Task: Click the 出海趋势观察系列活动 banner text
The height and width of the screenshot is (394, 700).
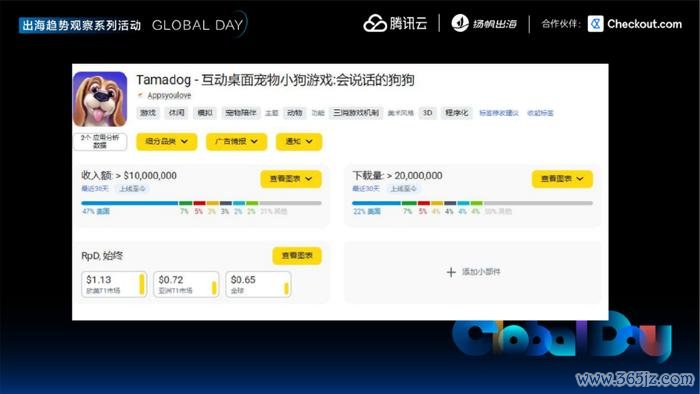Action: [81, 25]
